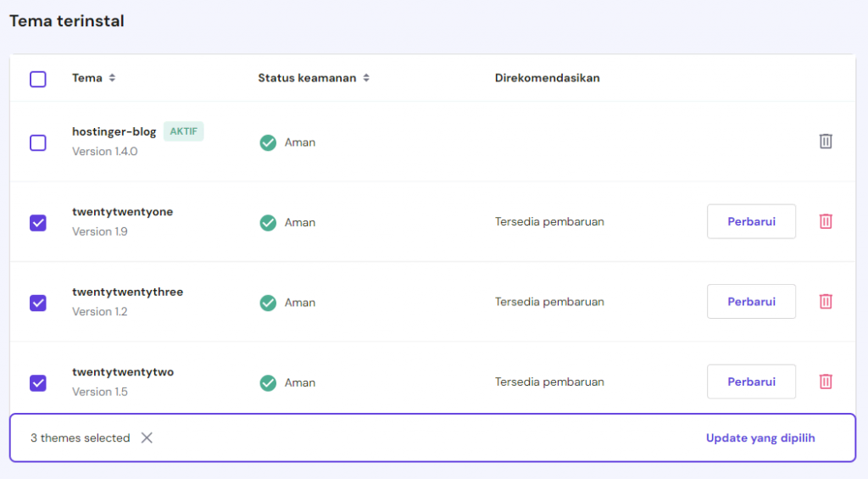Sort by Status keamanan column arrows
The height and width of the screenshot is (479, 868).
[366, 78]
